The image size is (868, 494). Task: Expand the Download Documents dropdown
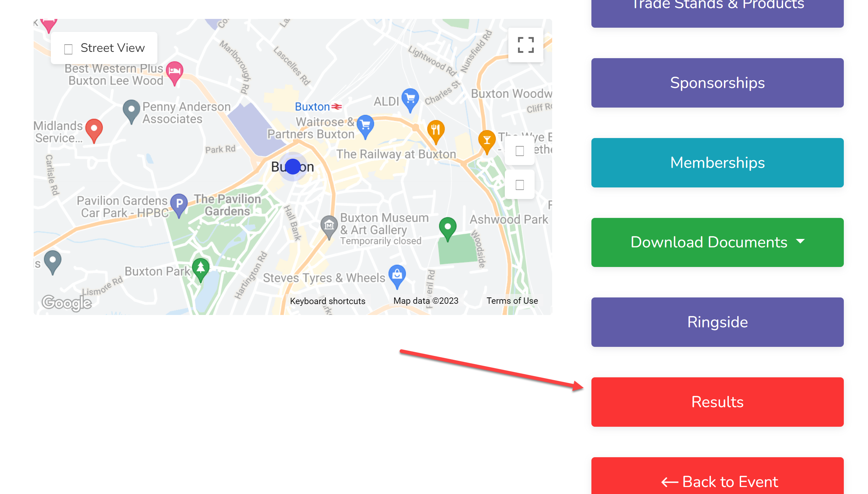(x=717, y=242)
